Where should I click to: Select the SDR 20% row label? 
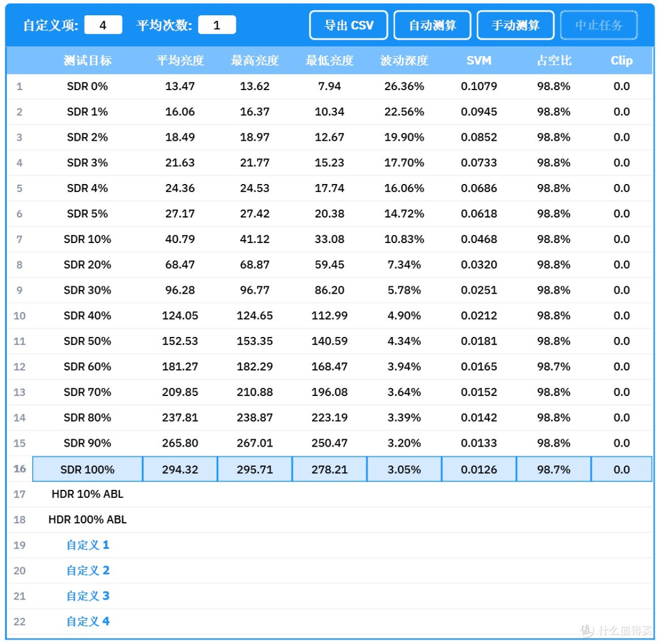pyautogui.click(x=87, y=265)
